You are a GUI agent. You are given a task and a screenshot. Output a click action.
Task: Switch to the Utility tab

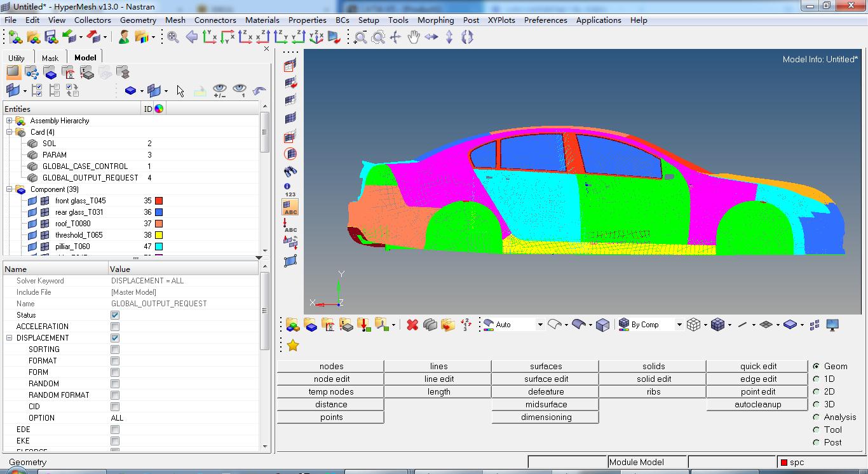(17, 58)
